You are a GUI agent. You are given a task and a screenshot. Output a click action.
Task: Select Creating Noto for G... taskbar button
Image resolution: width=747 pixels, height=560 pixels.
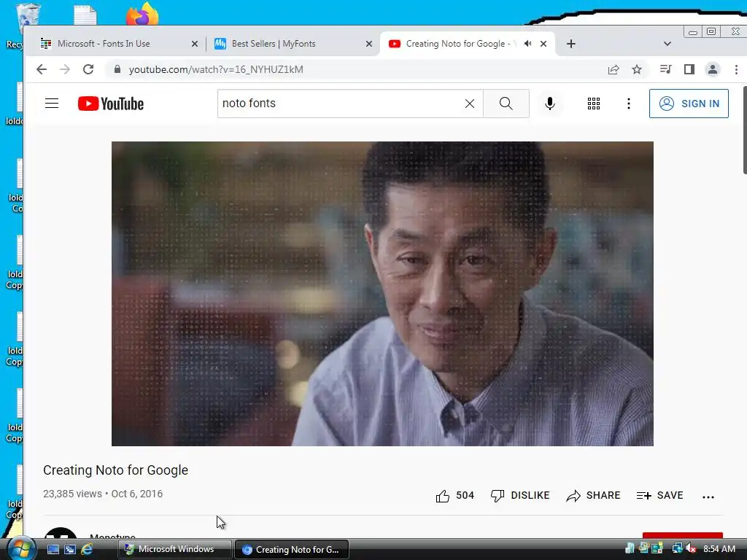pyautogui.click(x=292, y=549)
